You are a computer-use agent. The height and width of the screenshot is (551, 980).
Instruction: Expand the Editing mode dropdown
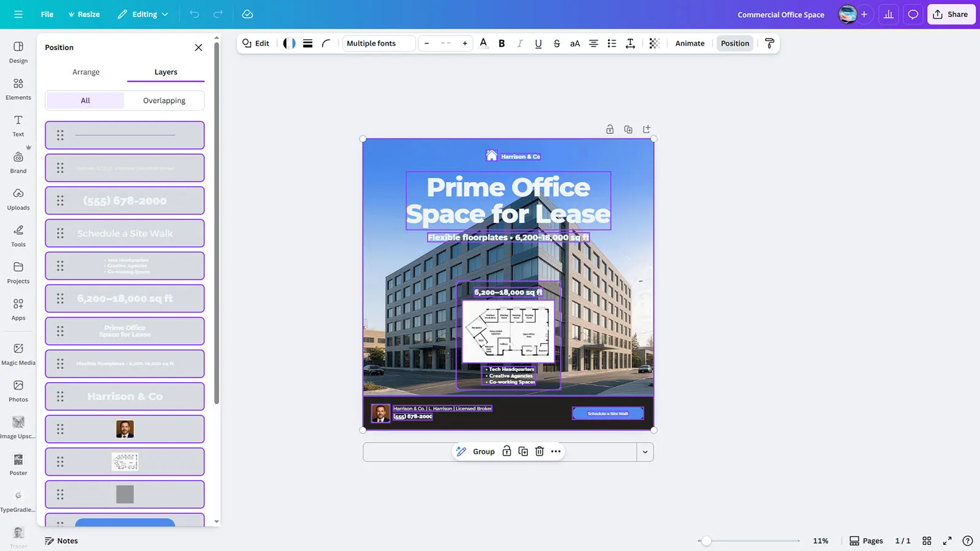[x=143, y=14]
